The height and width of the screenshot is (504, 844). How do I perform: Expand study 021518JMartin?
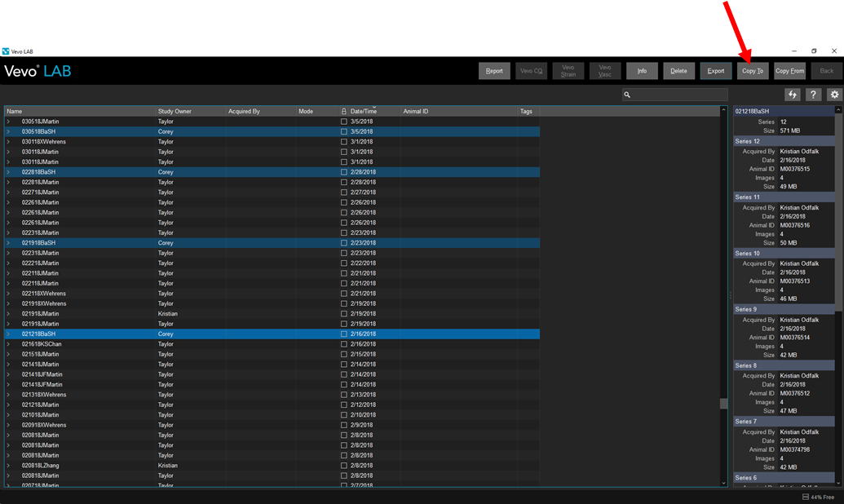coord(8,354)
